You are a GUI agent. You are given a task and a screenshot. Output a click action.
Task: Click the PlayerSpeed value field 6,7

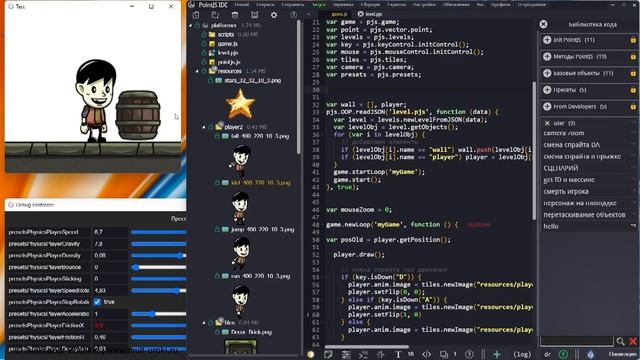110,232
